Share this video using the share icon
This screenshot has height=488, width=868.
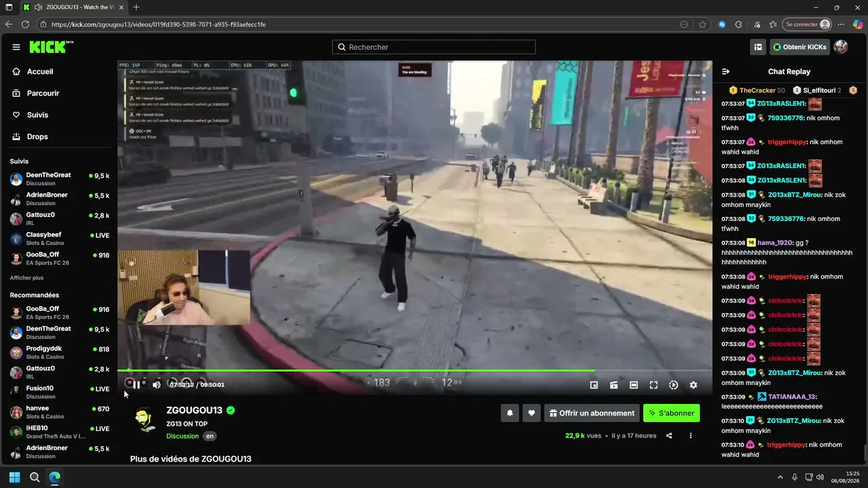[669, 436]
